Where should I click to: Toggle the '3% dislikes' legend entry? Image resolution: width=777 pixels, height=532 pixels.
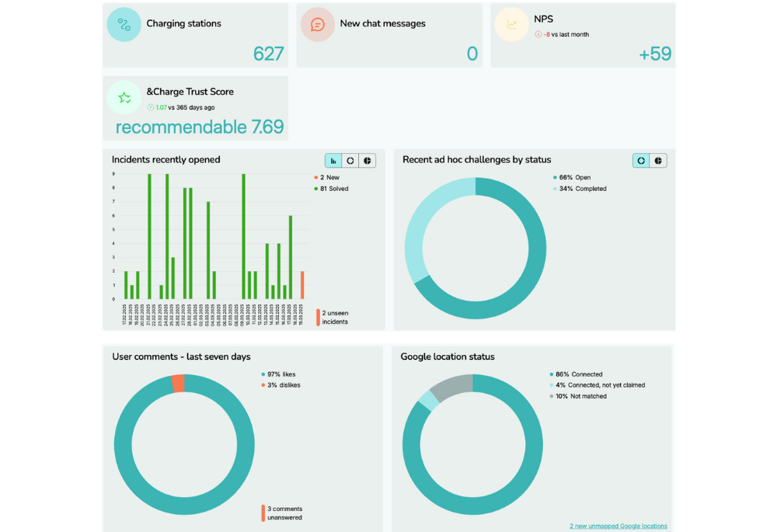pos(281,385)
